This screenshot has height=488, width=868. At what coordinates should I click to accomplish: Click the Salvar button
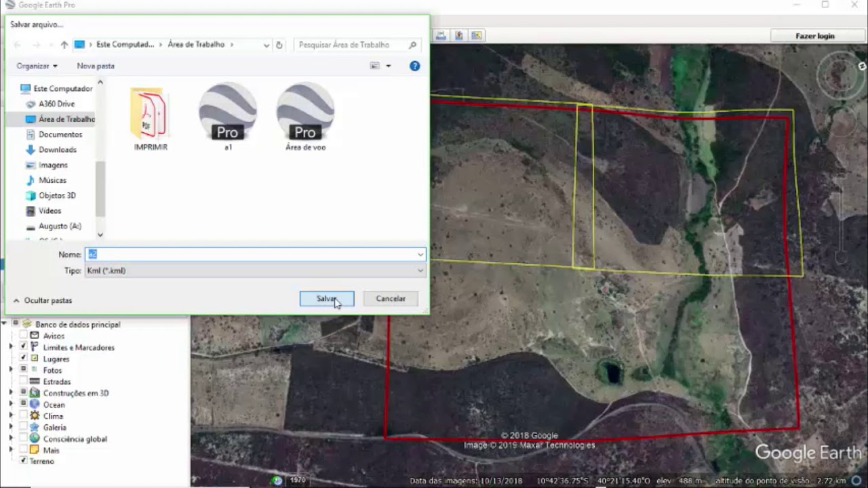327,298
